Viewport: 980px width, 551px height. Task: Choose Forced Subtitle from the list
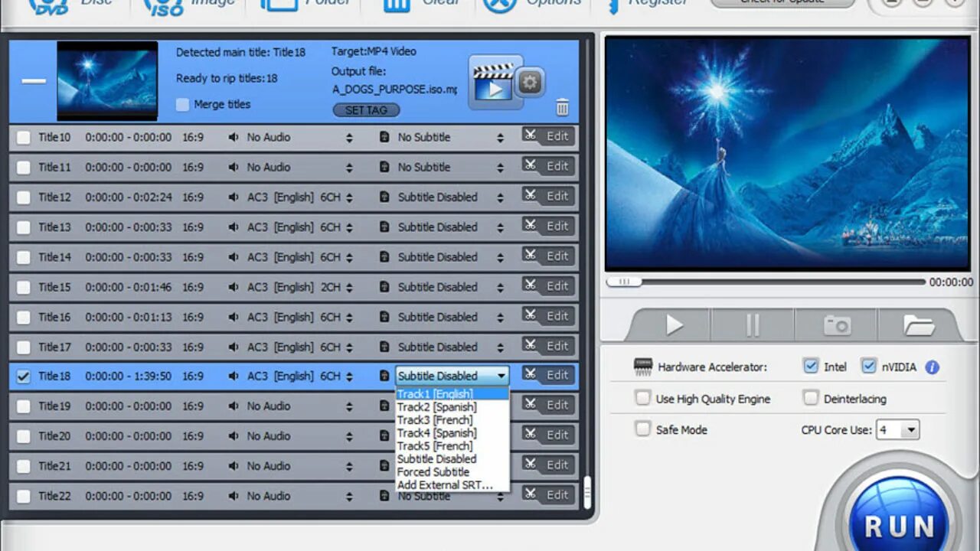[x=452, y=472]
